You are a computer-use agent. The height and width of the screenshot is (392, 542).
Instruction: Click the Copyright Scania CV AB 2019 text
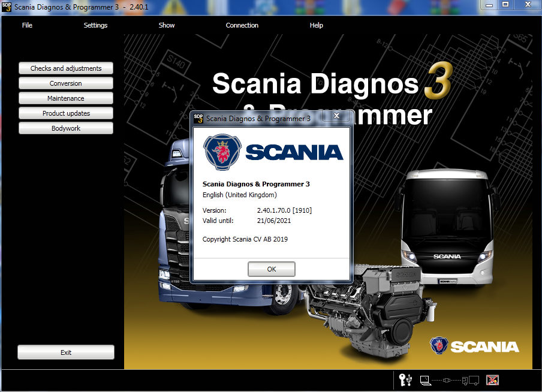coord(245,239)
